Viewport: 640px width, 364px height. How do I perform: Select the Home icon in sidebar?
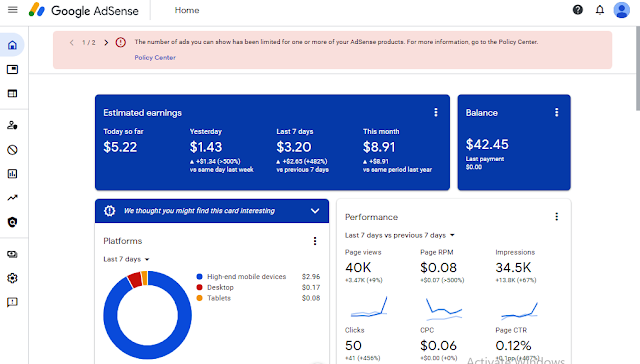coord(13,45)
